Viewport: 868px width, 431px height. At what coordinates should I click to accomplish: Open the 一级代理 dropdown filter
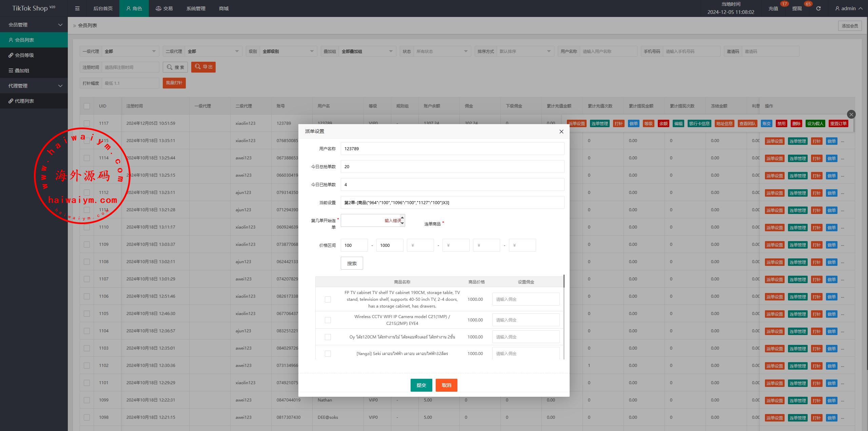(130, 52)
